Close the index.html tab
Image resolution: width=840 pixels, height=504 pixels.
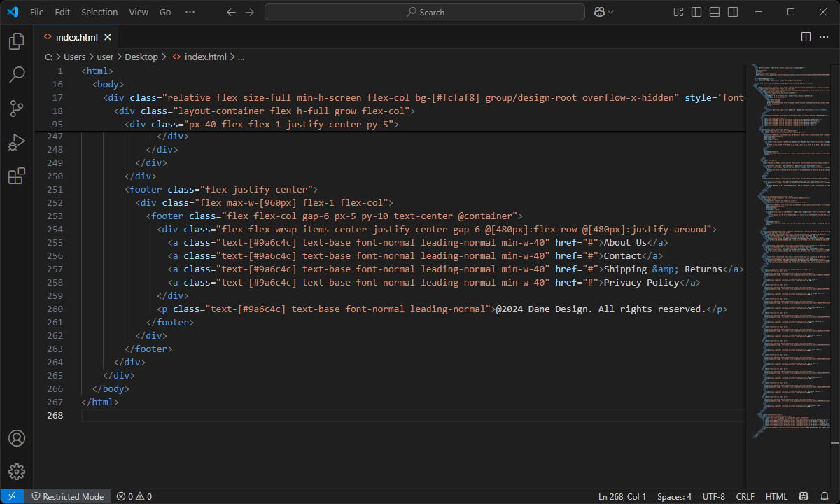(x=108, y=37)
